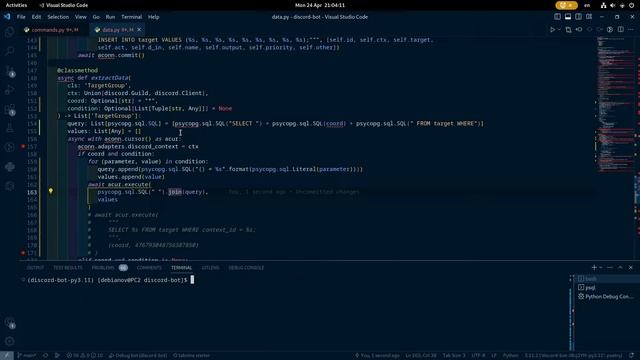Select the bash terminal in terminal list
Viewport: 640px width, 360px height.
607,279
